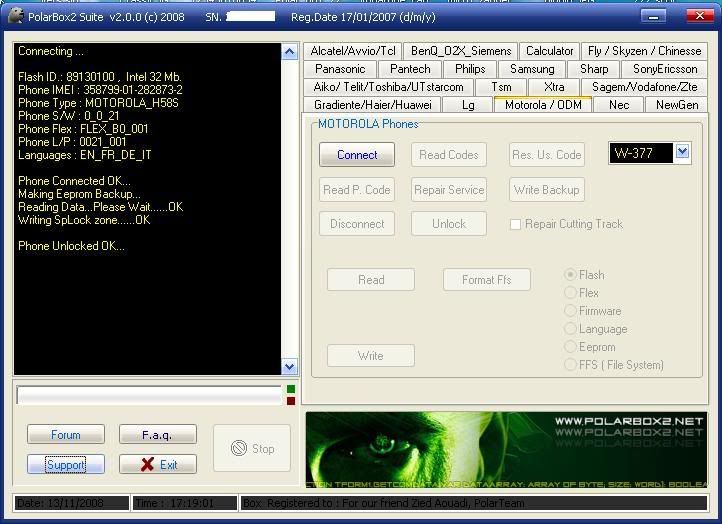The image size is (722, 524).
Task: Click the Exit button with red X
Action: tap(158, 465)
